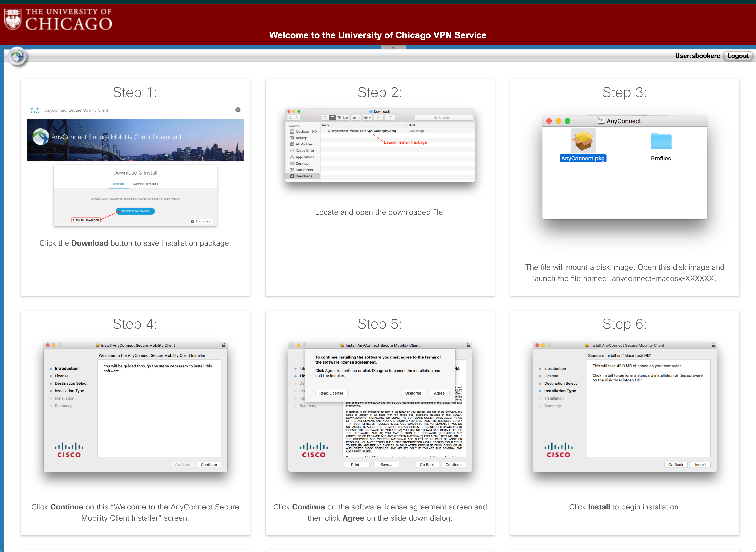Screen dimensions: 756x552
Task: Click the AnyConnect globe icon below header
Action: [x=17, y=56]
